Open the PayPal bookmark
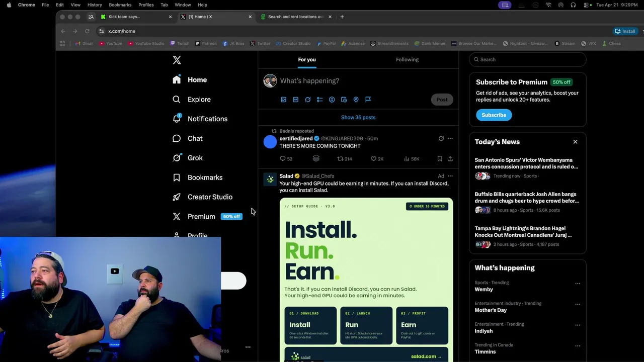644x362 pixels. tap(326, 44)
